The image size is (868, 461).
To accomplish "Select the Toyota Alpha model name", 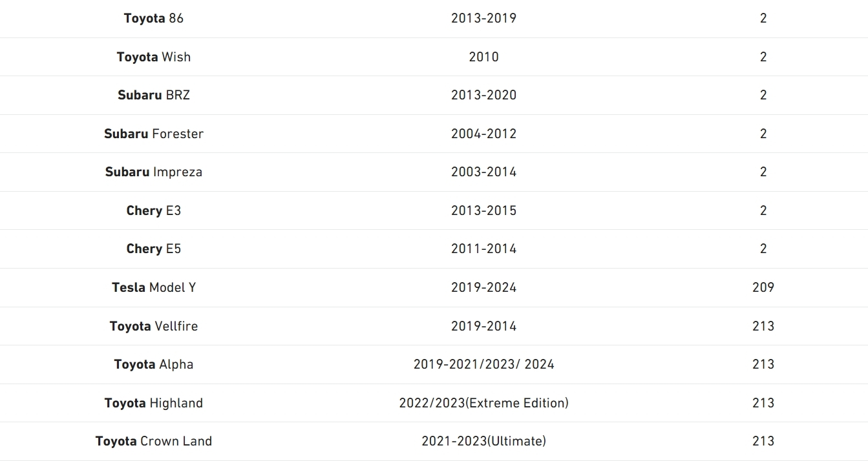I will [154, 364].
